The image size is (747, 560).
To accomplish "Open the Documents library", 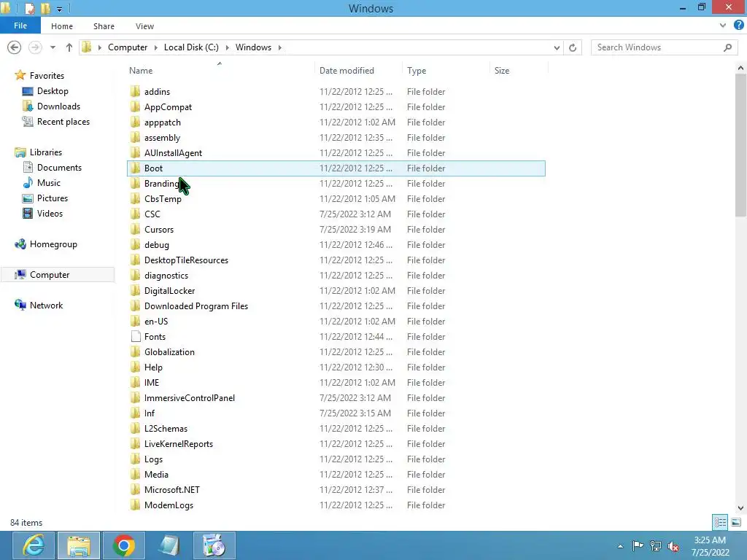I will 59,168.
